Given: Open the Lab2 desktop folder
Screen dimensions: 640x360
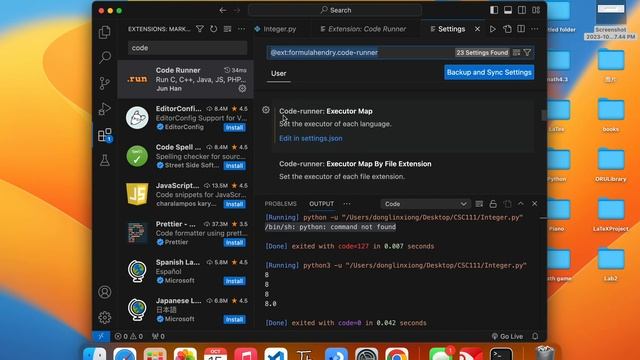Looking at the screenshot, I should tap(611, 264).
